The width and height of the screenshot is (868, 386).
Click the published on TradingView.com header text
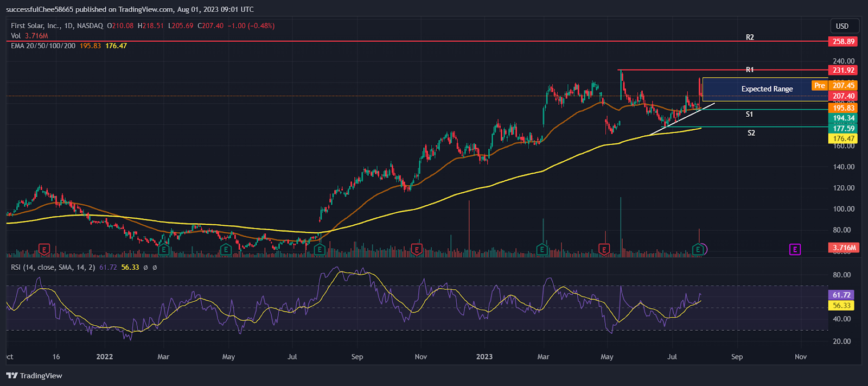(124, 9)
